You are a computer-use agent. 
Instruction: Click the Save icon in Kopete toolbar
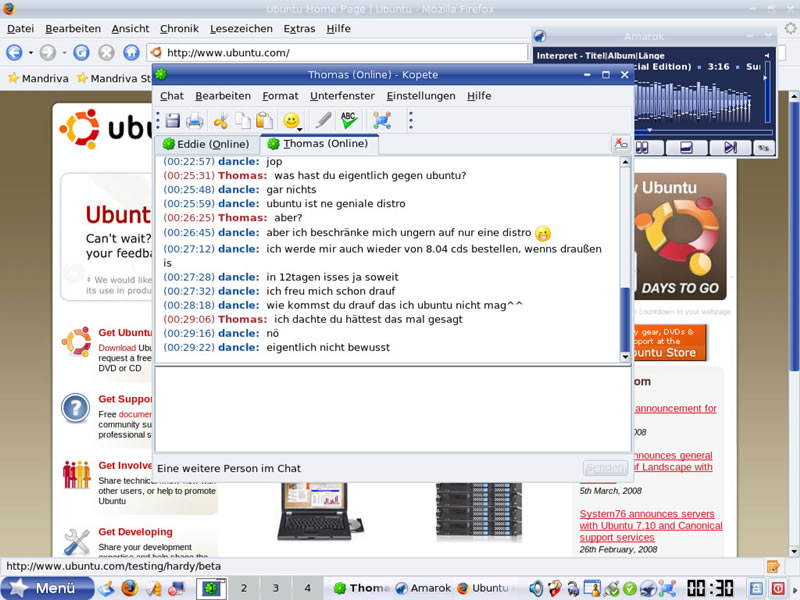(173, 120)
